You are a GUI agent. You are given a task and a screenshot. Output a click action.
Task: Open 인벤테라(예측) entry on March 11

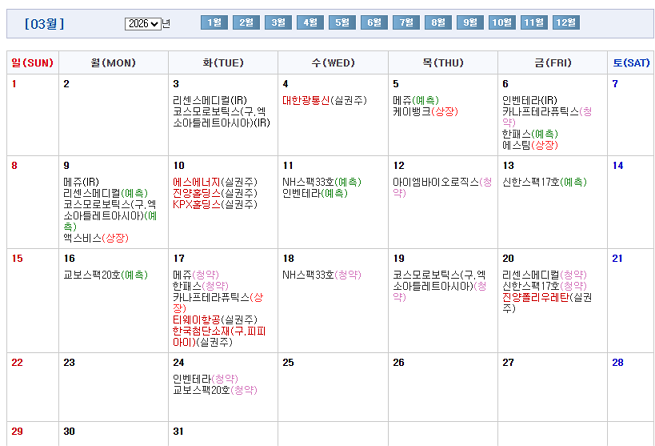pyautogui.click(x=315, y=194)
